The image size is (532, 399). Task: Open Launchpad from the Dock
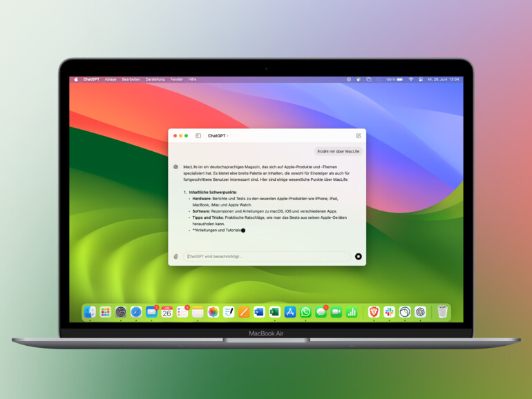[x=105, y=312]
